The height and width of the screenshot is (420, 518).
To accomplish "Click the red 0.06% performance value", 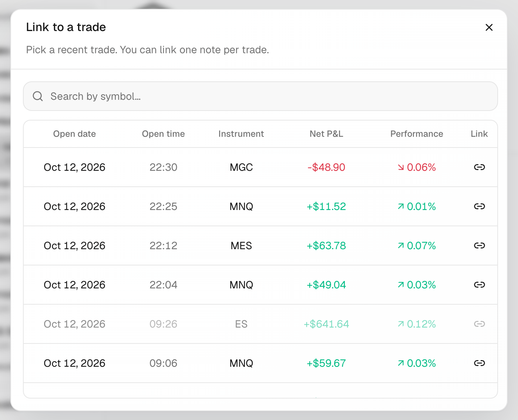I will tap(421, 167).
